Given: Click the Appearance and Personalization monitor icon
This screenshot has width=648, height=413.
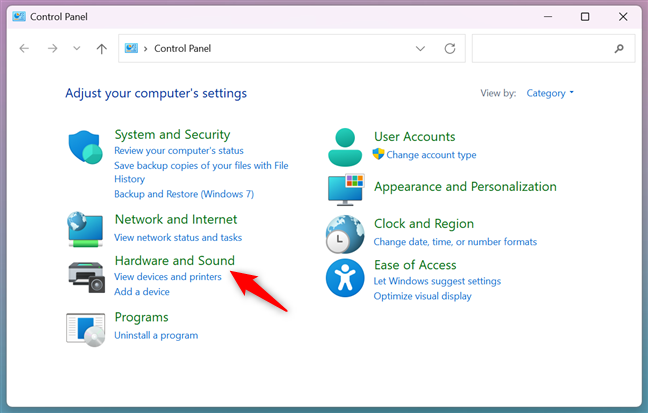Looking at the screenshot, I should coord(346,190).
